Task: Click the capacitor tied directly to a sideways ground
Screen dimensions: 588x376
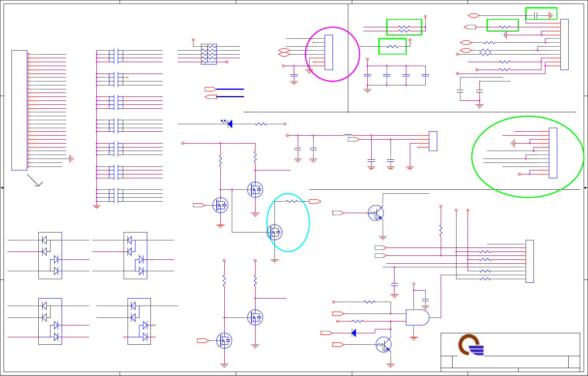Action: click(x=536, y=15)
